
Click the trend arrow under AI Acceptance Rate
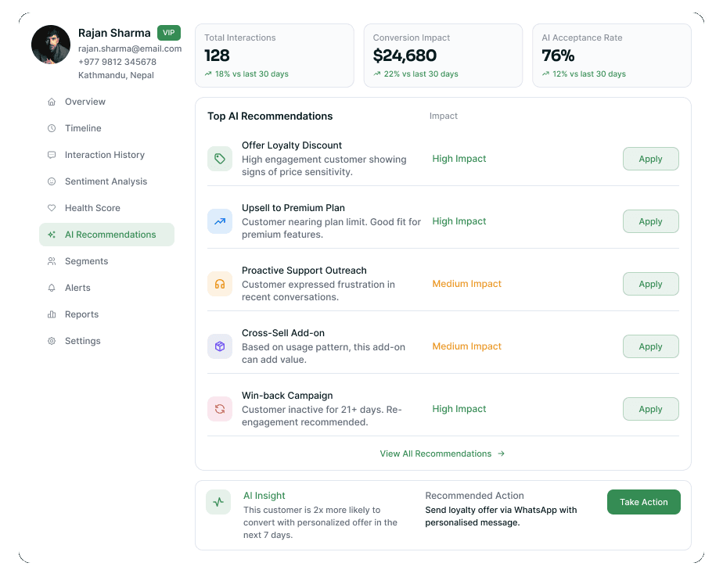(x=546, y=73)
